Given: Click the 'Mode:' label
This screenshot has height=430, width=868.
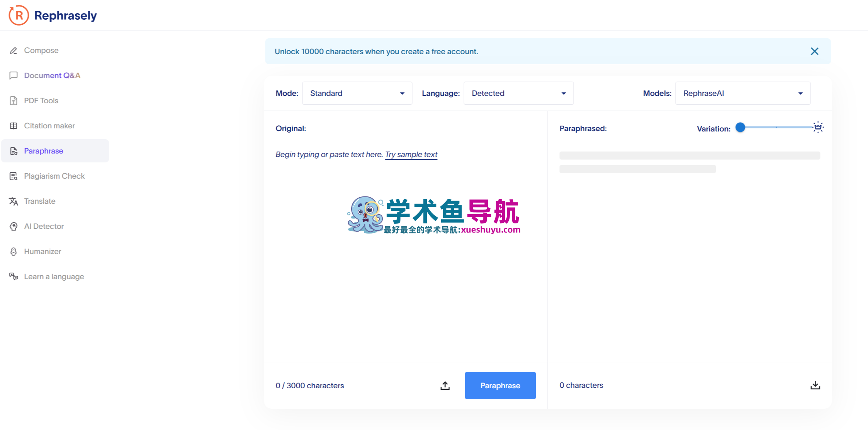Looking at the screenshot, I should pyautogui.click(x=287, y=93).
